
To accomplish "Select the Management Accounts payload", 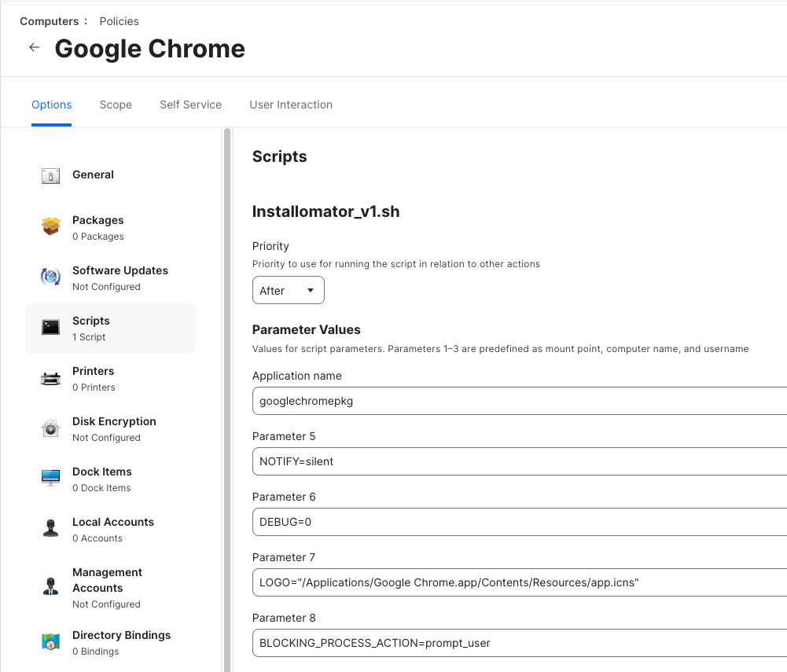I will tap(110, 587).
